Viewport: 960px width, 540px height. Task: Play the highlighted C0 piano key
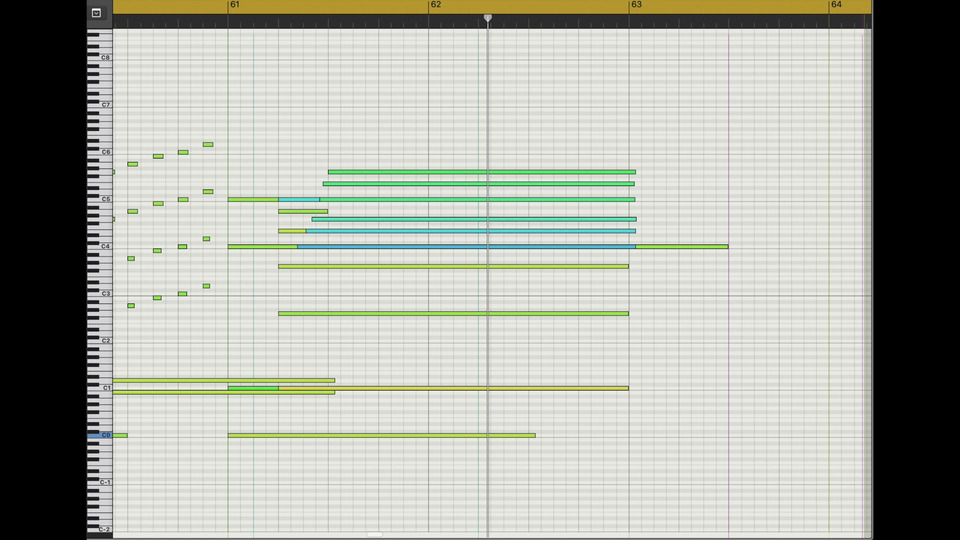coord(100,435)
